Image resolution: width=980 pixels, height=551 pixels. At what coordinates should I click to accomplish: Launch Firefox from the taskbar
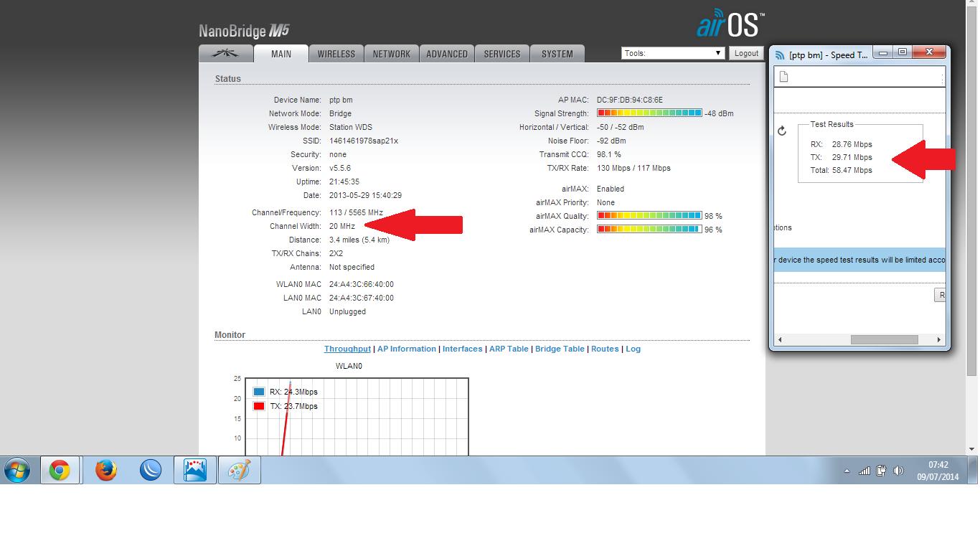106,471
